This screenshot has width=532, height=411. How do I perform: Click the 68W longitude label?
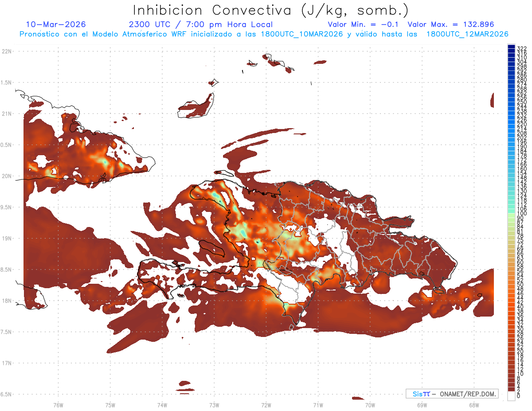(473, 404)
